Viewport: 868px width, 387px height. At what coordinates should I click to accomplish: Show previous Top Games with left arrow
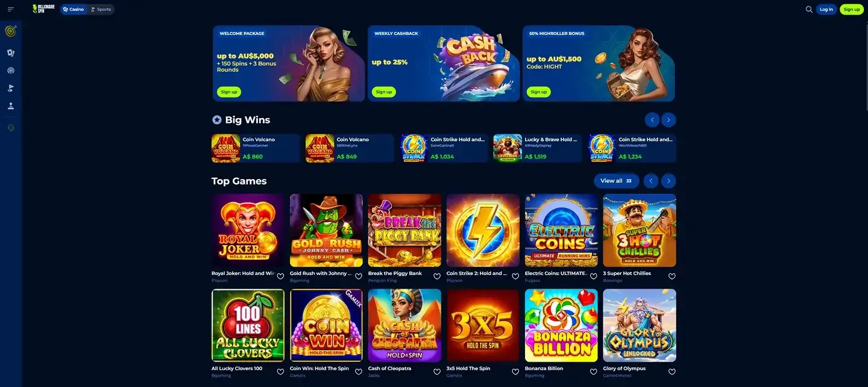pos(651,181)
